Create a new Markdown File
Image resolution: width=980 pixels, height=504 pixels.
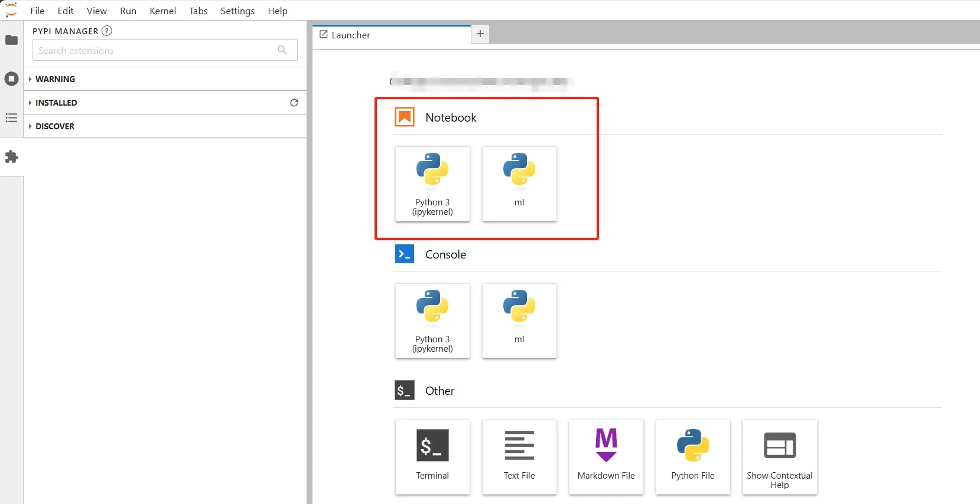tap(606, 457)
